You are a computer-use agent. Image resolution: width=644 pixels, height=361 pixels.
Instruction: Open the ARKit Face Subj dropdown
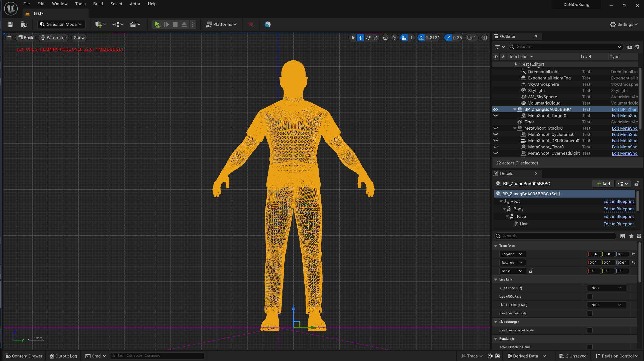click(606, 288)
